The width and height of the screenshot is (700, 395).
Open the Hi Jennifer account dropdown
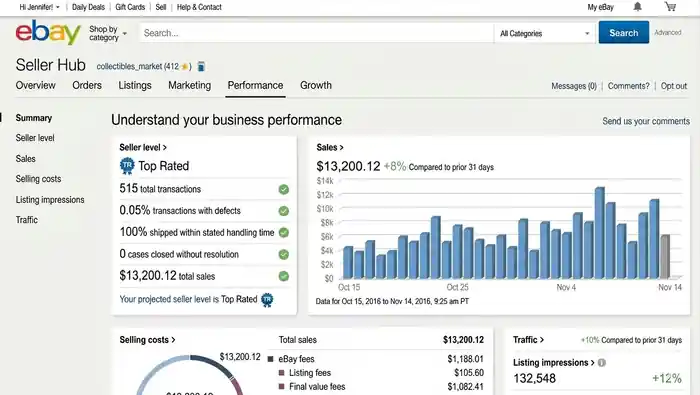(x=39, y=7)
